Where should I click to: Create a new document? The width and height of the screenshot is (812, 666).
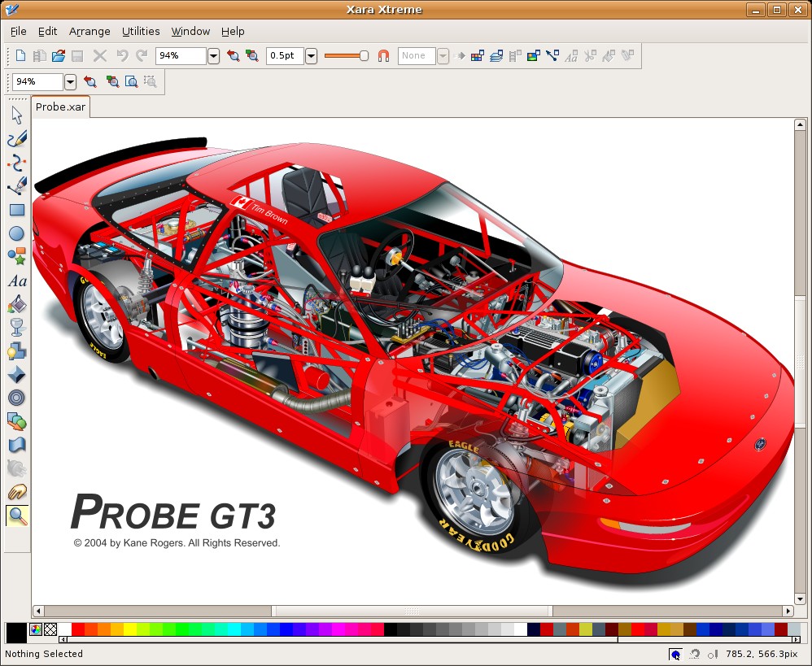[x=20, y=55]
